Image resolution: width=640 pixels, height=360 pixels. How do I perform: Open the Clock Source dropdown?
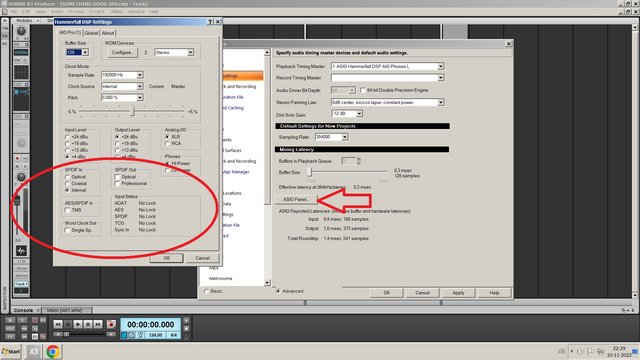point(140,87)
